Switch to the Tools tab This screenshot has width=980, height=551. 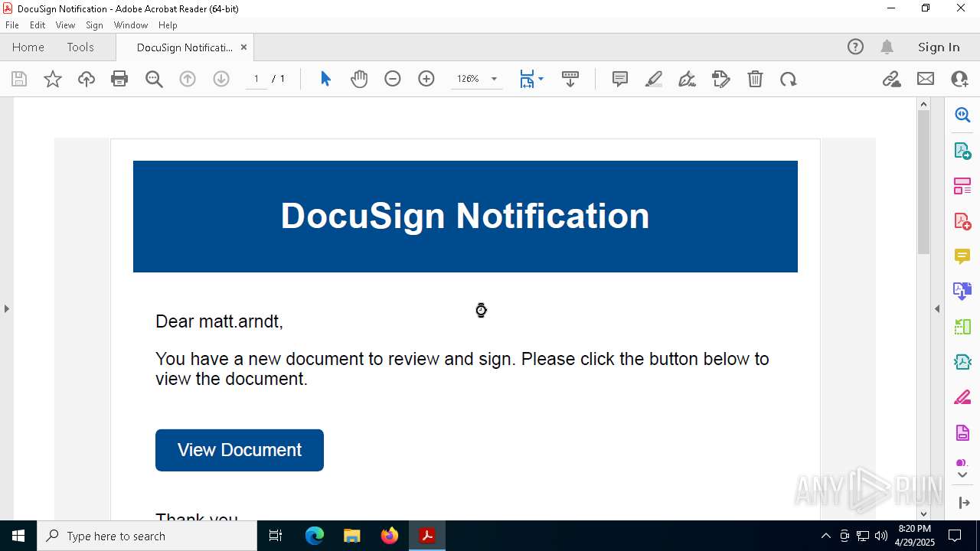(x=80, y=47)
